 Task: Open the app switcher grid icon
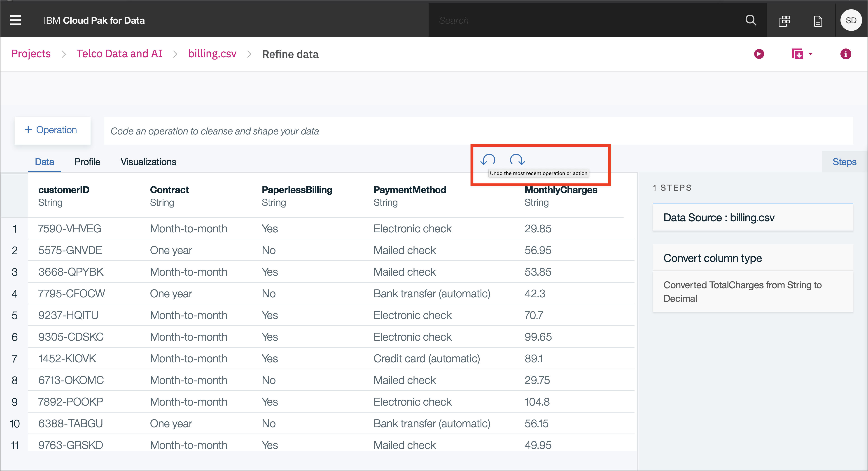(x=784, y=21)
